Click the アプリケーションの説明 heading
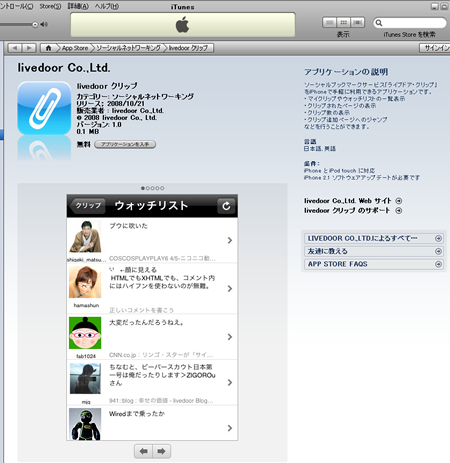 (x=346, y=72)
